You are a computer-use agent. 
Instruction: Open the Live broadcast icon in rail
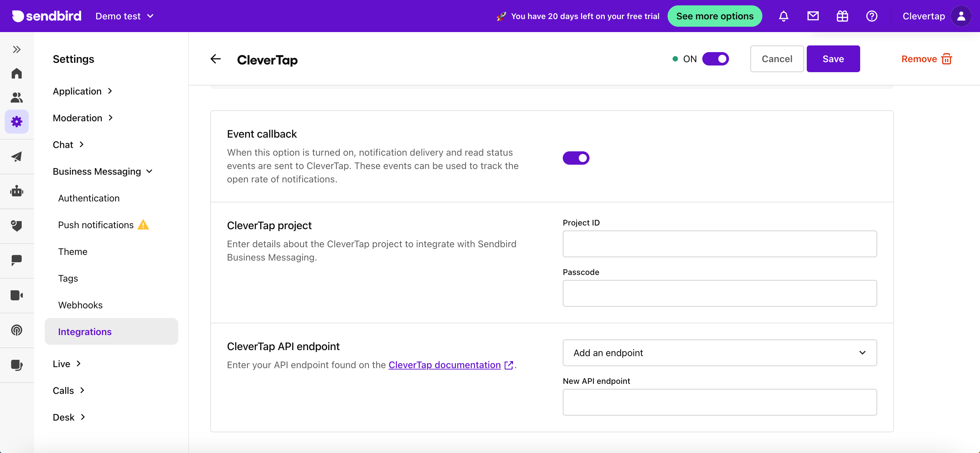pos(16,330)
